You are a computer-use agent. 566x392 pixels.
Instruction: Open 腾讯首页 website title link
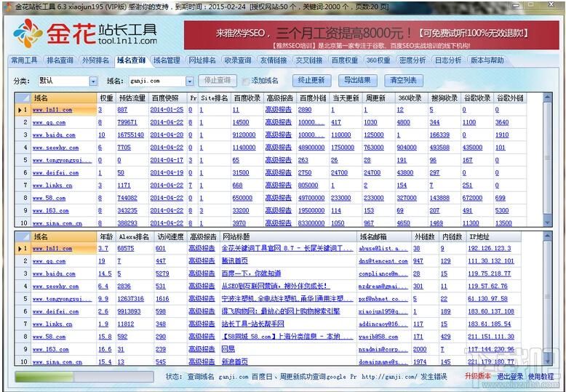[x=235, y=261]
